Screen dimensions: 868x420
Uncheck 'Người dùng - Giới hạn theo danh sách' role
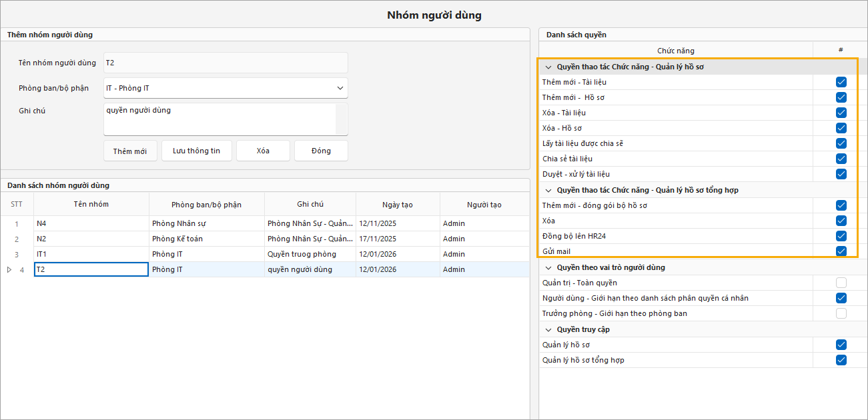click(x=841, y=298)
